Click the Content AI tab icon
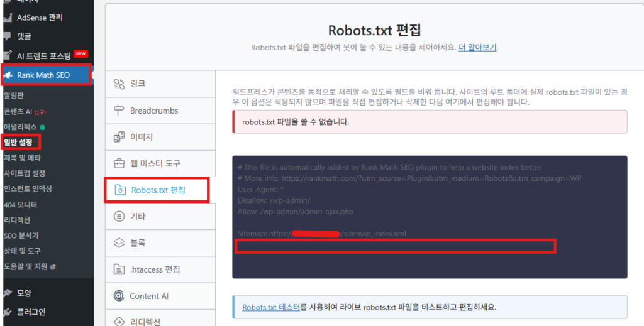644x326 pixels. point(119,296)
